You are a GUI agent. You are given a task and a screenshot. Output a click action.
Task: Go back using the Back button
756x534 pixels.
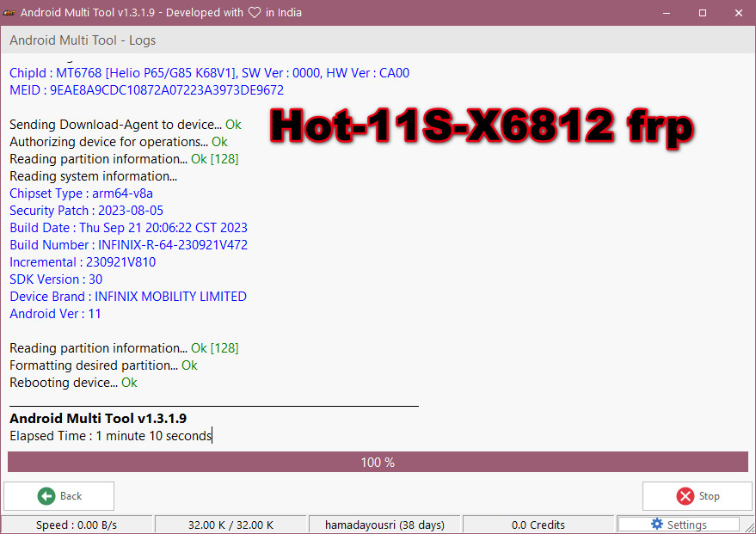click(58, 496)
